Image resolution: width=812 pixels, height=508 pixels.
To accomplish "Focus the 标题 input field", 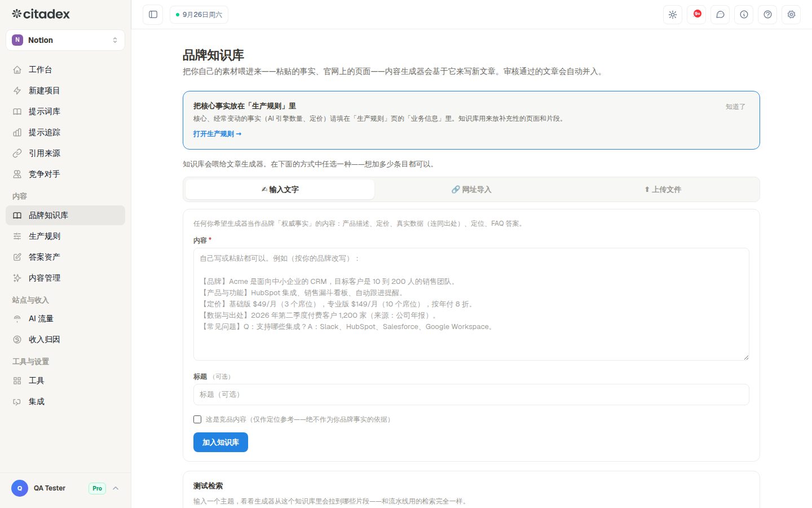I will coord(471,395).
